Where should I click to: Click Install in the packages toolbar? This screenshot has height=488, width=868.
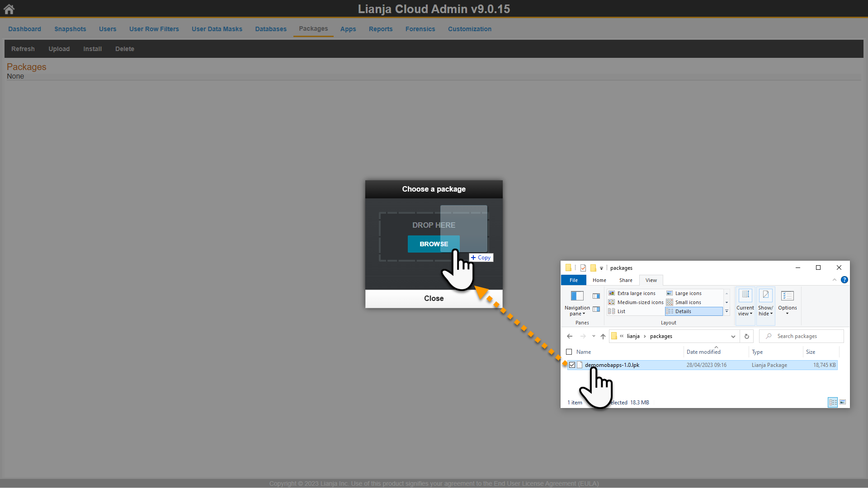(92, 49)
